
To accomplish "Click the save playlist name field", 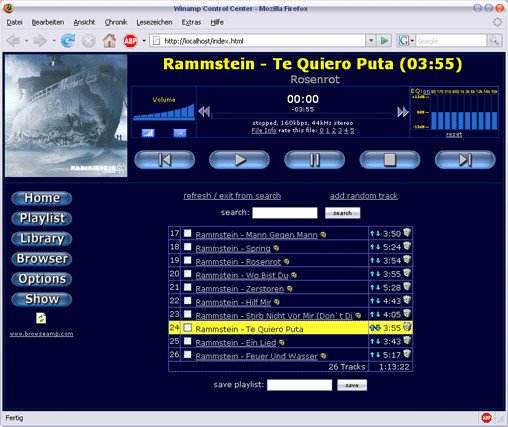I will coord(299,385).
